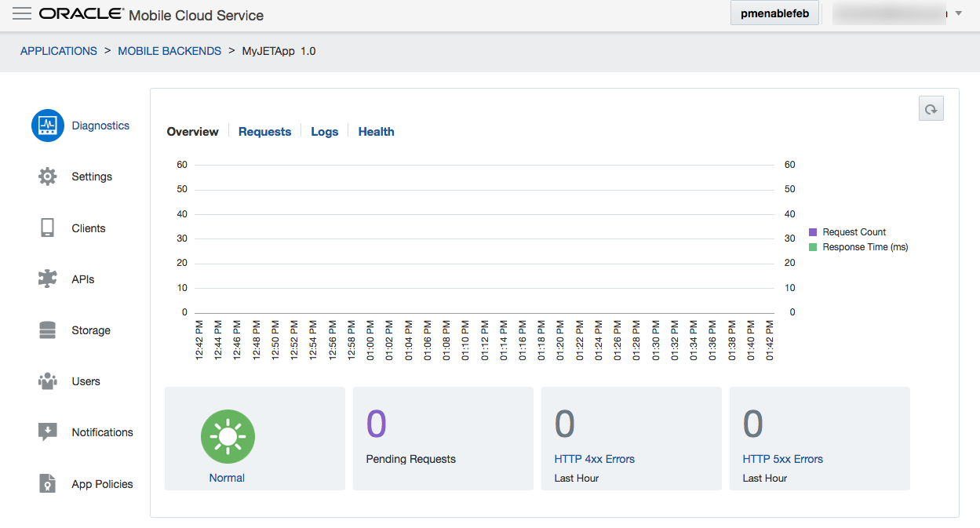This screenshot has height=528, width=980.
Task: Select APIs label in sidebar
Action: [83, 279]
